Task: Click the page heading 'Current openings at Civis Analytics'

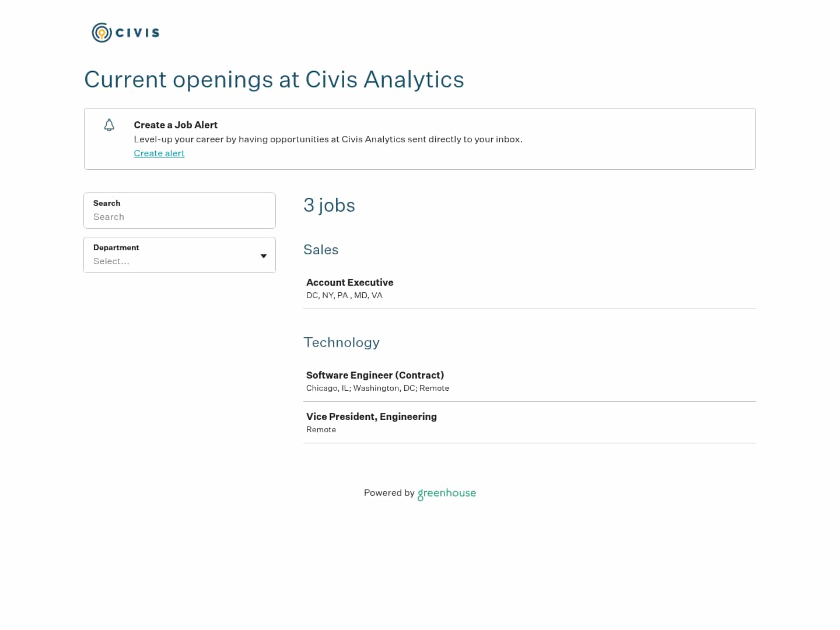Action: 274,79
